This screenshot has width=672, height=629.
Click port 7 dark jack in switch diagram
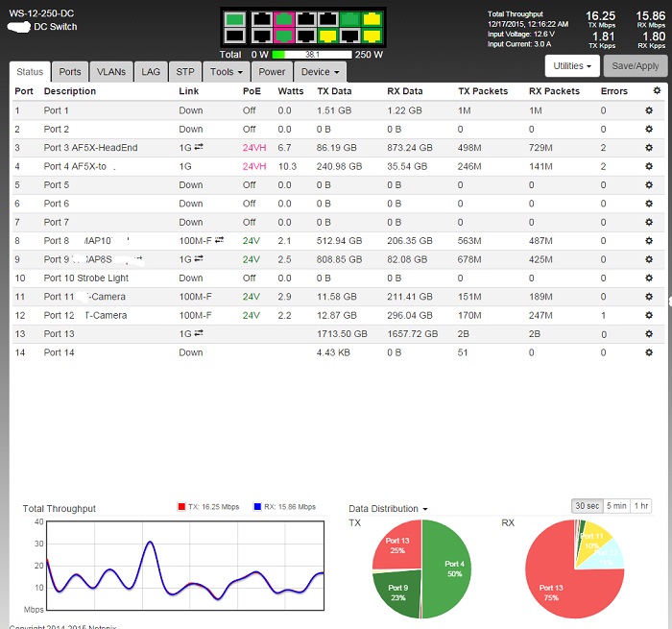(328, 19)
